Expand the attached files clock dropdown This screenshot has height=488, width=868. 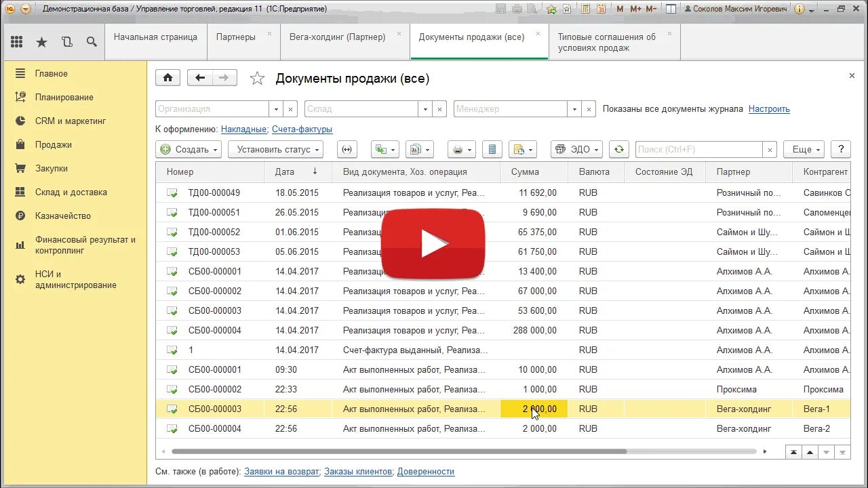tap(523, 149)
